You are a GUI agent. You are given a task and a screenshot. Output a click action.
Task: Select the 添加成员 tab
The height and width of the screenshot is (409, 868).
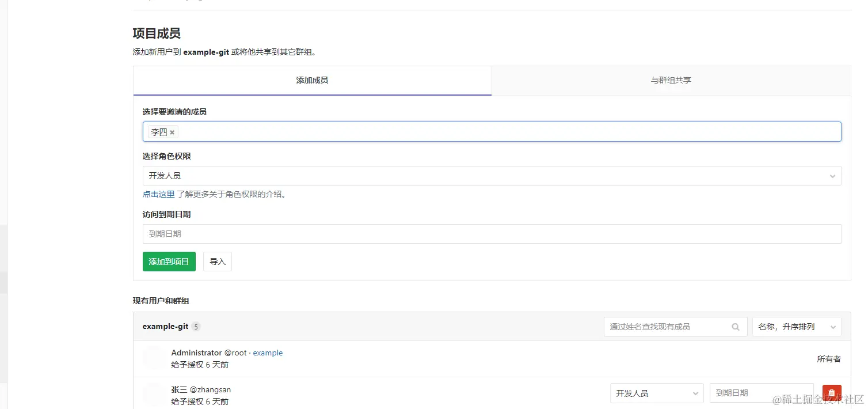click(311, 80)
